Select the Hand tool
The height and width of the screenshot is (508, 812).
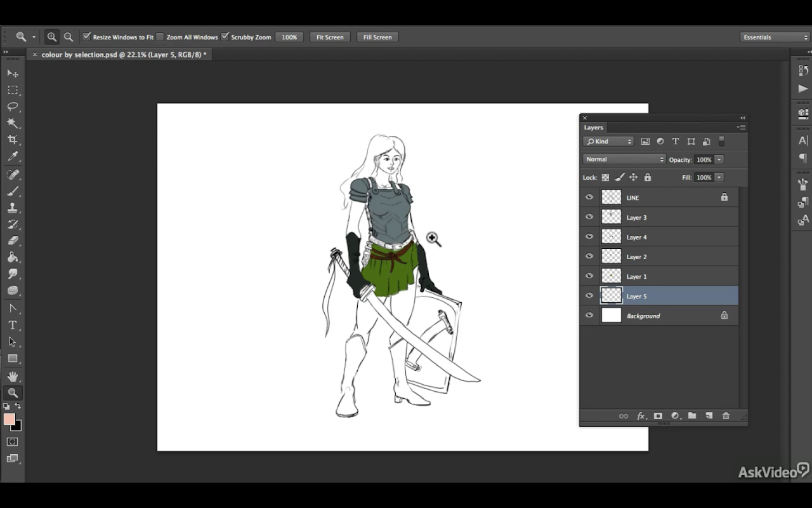coord(13,377)
